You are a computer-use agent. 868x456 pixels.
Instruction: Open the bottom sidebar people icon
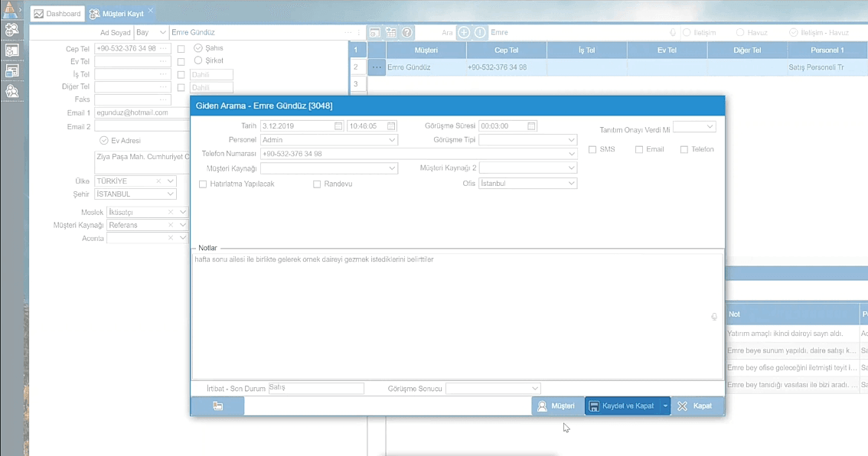(11, 91)
